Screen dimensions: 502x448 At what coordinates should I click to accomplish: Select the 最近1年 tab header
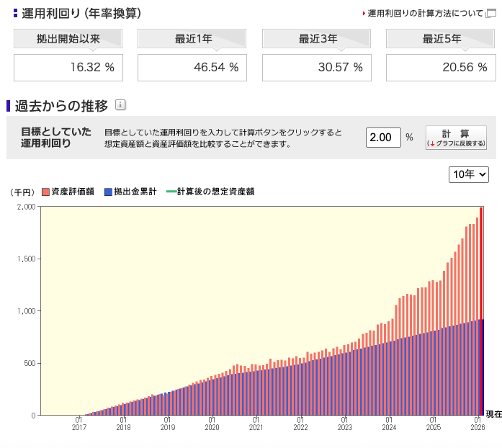click(192, 39)
